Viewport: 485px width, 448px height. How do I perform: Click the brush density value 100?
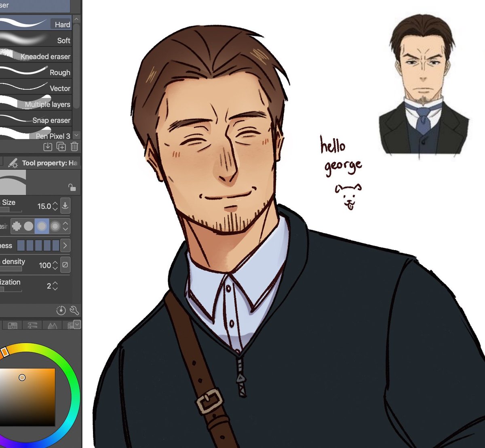coord(45,265)
